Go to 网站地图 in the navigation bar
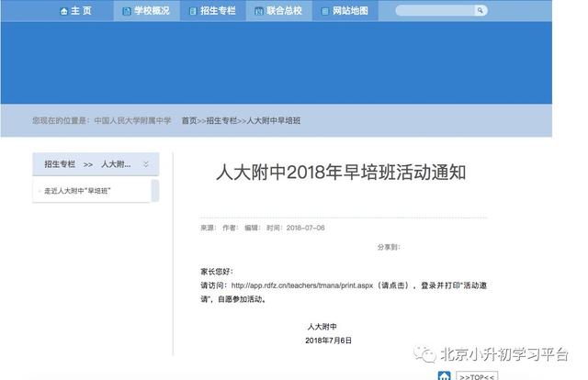Screen dimensions: 588x380 click(x=350, y=11)
